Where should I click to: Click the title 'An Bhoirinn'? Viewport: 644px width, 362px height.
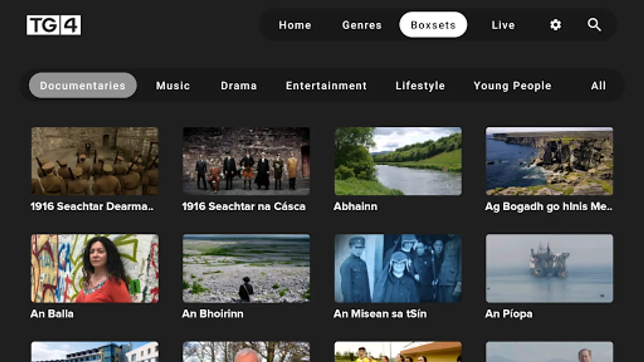pos(213,314)
